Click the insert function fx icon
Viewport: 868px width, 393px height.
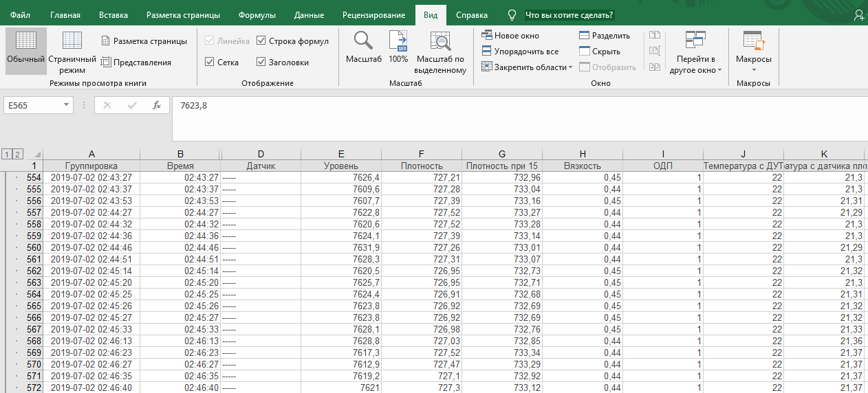coord(157,105)
